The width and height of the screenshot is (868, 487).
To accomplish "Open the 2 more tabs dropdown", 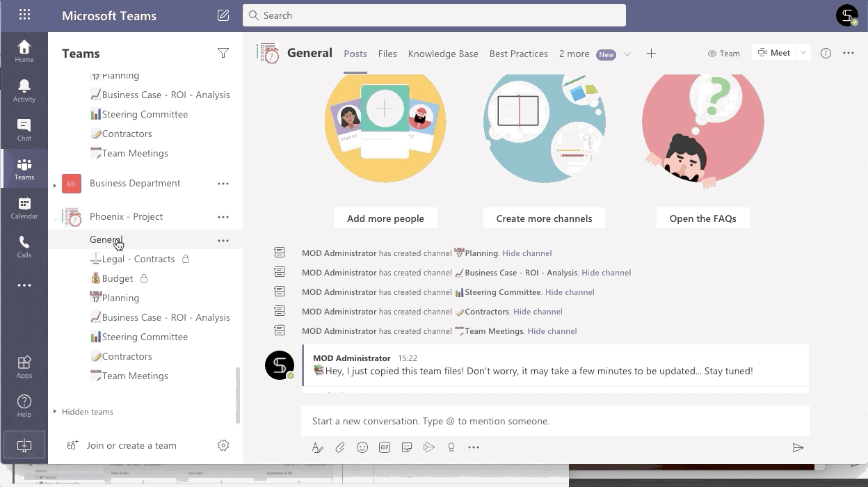I will tap(595, 54).
